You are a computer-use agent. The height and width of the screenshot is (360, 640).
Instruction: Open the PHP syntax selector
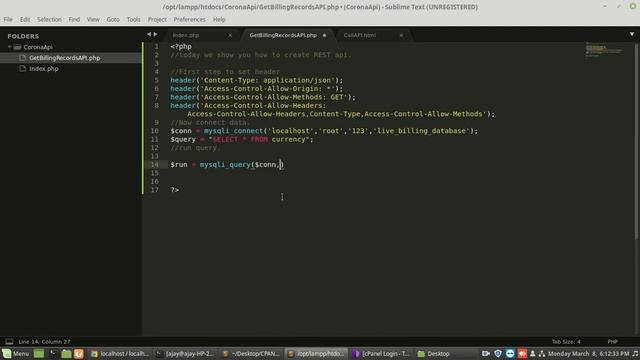pyautogui.click(x=613, y=342)
